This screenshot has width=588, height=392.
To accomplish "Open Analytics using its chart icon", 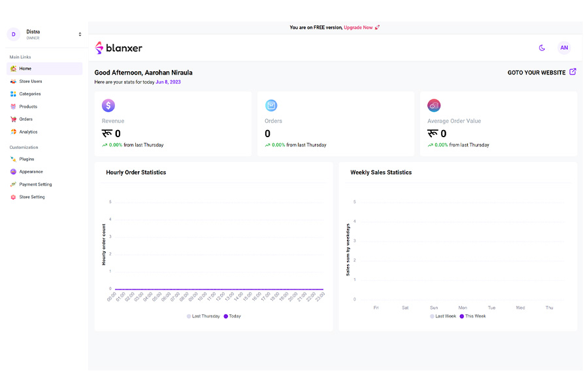I will 14,131.
